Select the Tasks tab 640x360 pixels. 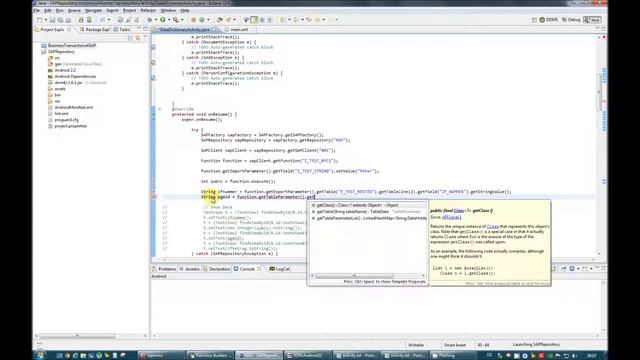[122, 29]
